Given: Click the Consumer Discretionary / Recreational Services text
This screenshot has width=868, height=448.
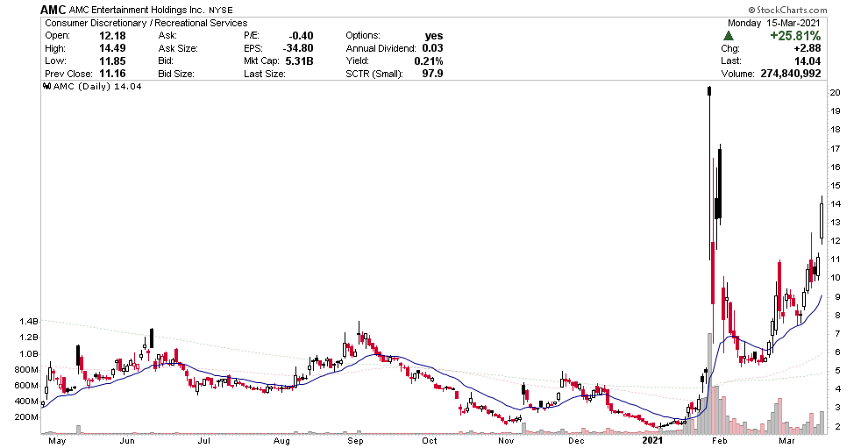Looking at the screenshot, I should (x=145, y=23).
